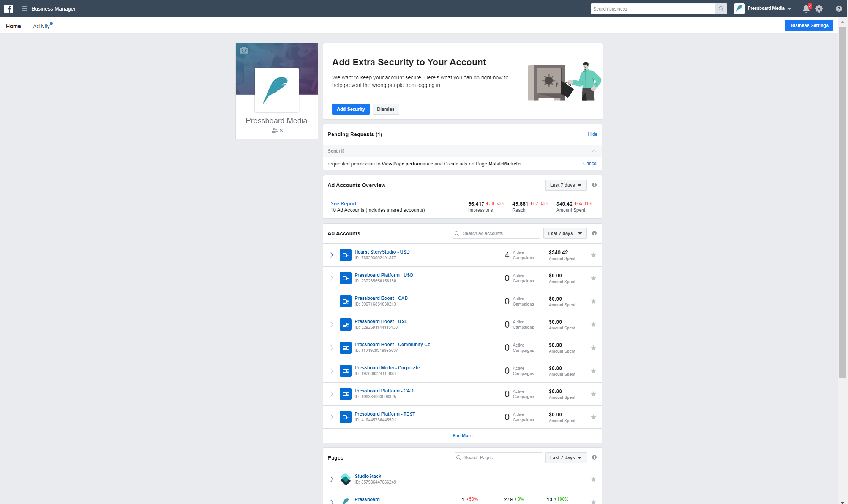The image size is (848, 504).
Task: Click the Add Security button
Action: 351,109
